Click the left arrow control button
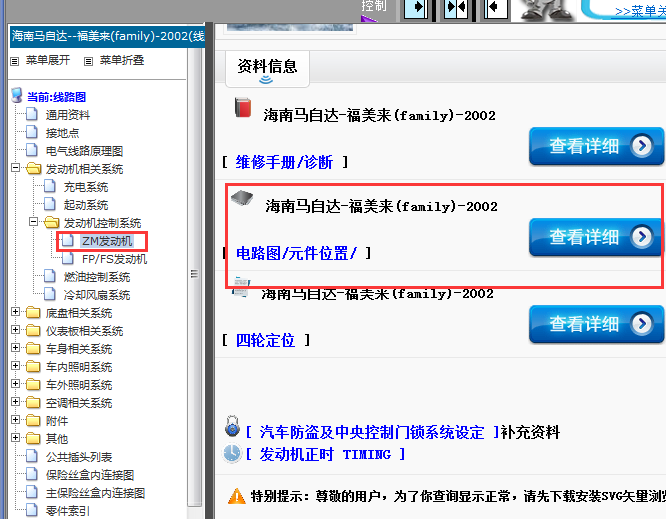 pos(496,8)
